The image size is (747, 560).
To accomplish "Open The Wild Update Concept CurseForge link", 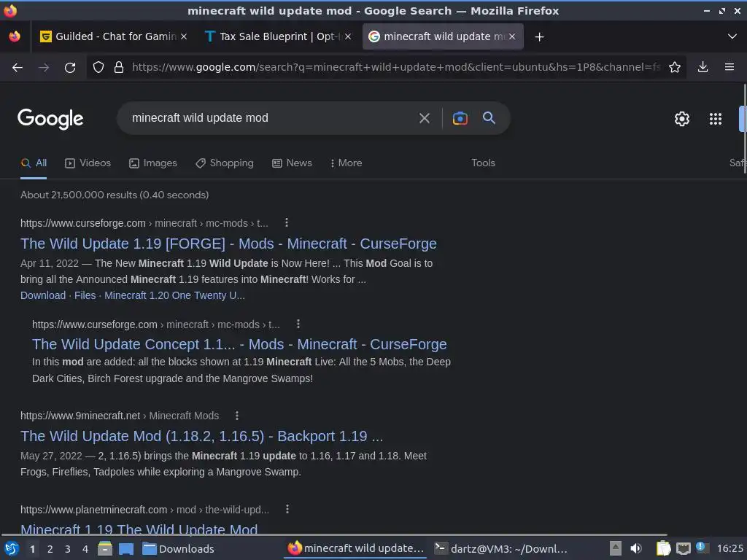I will [239, 344].
